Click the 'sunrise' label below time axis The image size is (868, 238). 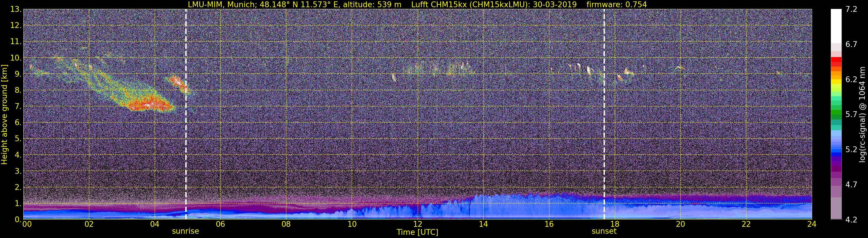click(x=186, y=231)
